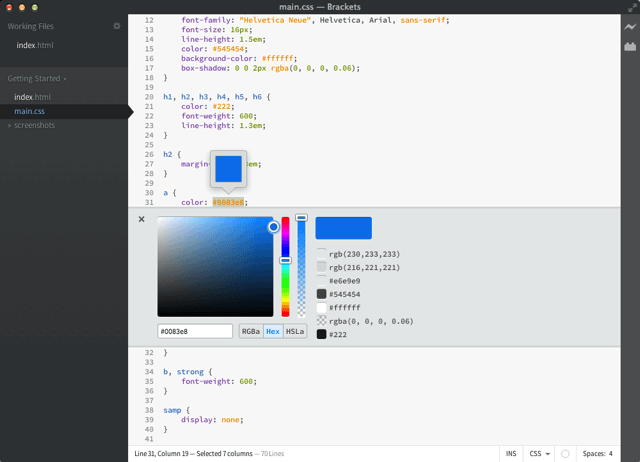Click the Working Files gear settings icon
The height and width of the screenshot is (462, 640).
pyautogui.click(x=117, y=26)
